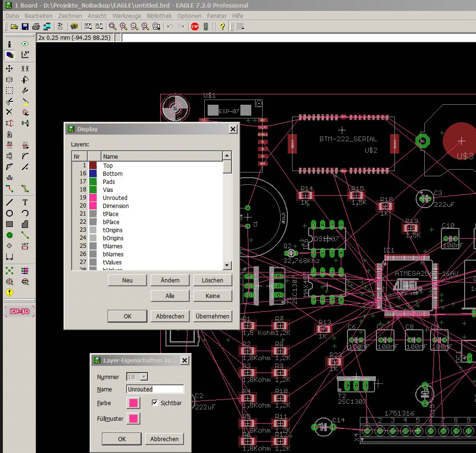Select the Text tool in sidebar
Screen dimensions: 476x453
(25, 202)
